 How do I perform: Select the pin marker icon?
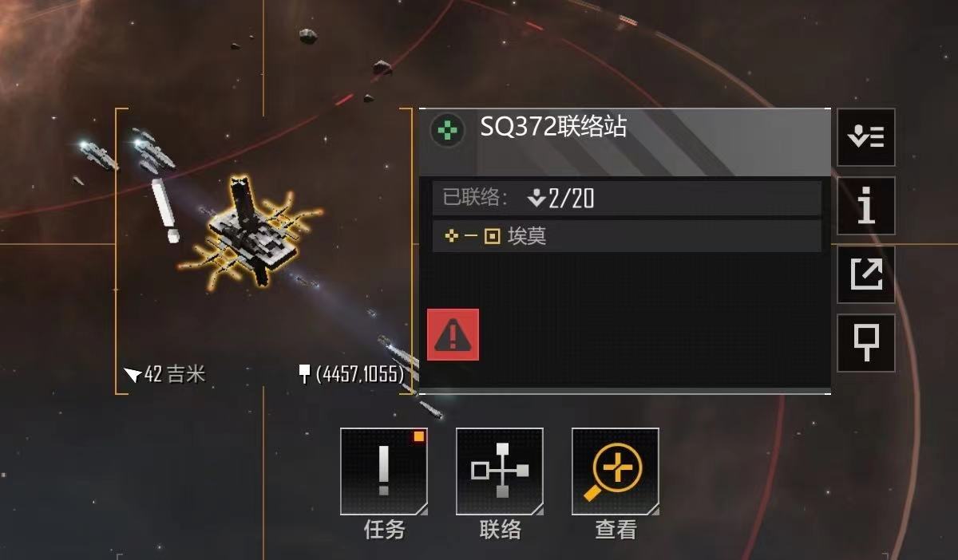pos(866,343)
